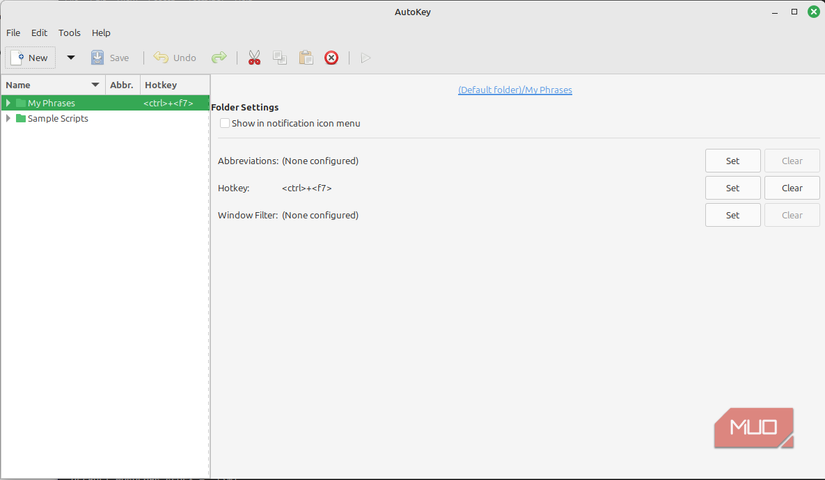Open the dropdown arrow beside New
Image resolution: width=825 pixels, height=480 pixels.
[x=71, y=57]
